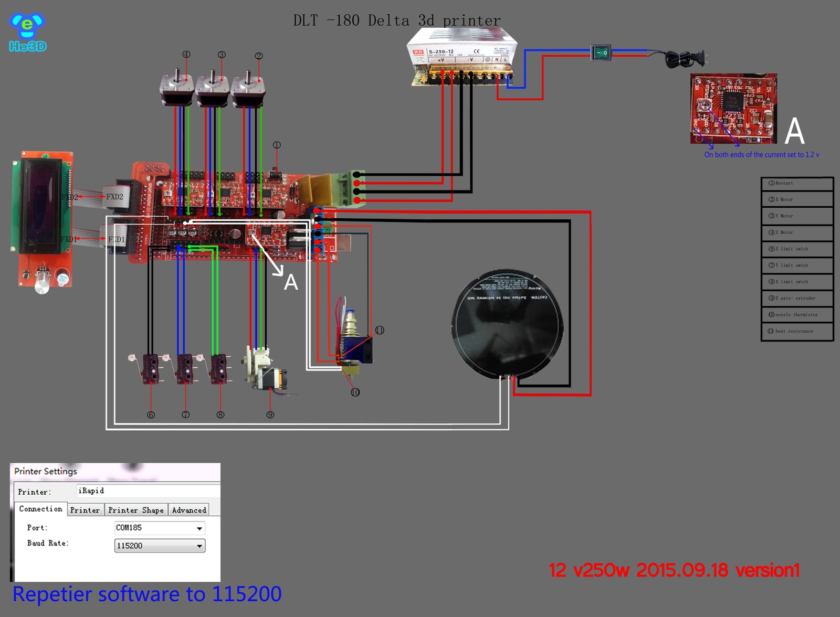The image size is (840, 617).
Task: Open the Port dropdown showing COM185
Action: (160, 528)
